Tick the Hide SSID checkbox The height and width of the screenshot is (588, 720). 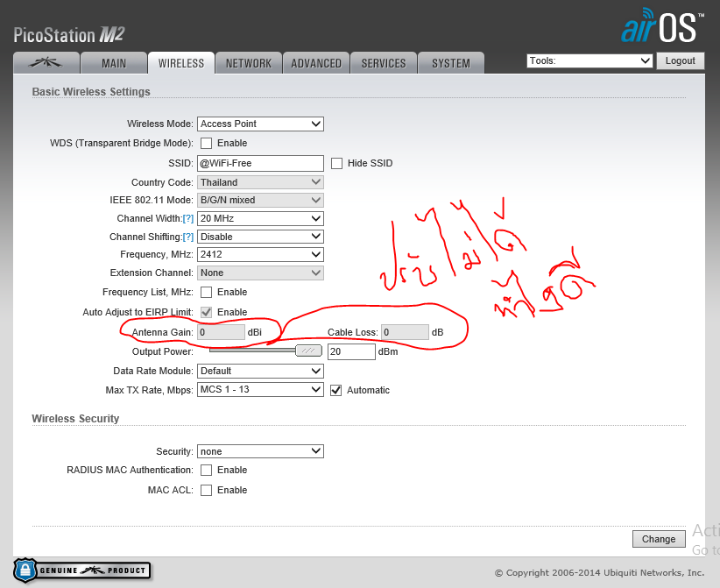click(336, 164)
